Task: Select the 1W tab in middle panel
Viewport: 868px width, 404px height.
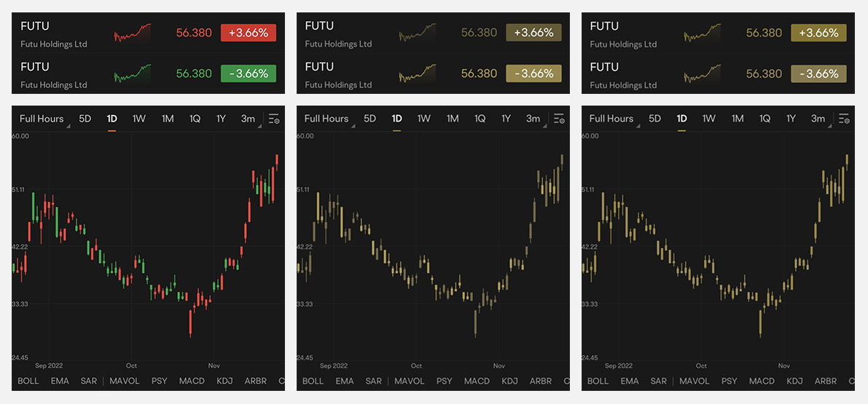Action: (423, 119)
